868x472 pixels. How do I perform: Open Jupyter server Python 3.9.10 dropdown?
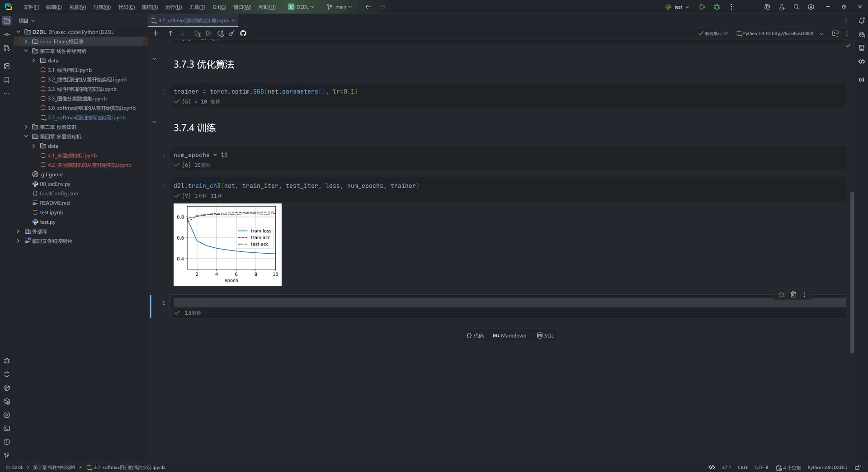point(780,33)
